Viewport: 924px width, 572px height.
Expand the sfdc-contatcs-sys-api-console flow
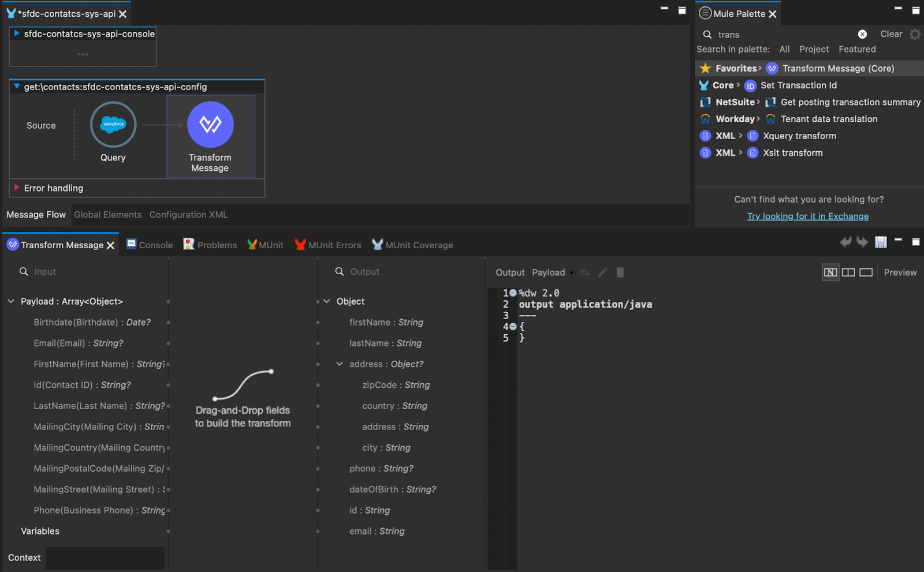tap(17, 33)
